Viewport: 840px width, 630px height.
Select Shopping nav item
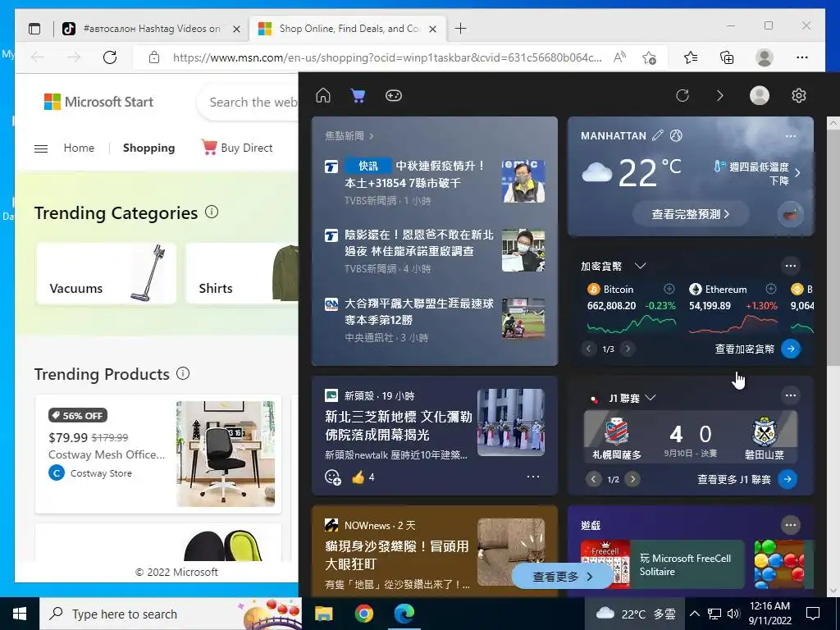[149, 148]
